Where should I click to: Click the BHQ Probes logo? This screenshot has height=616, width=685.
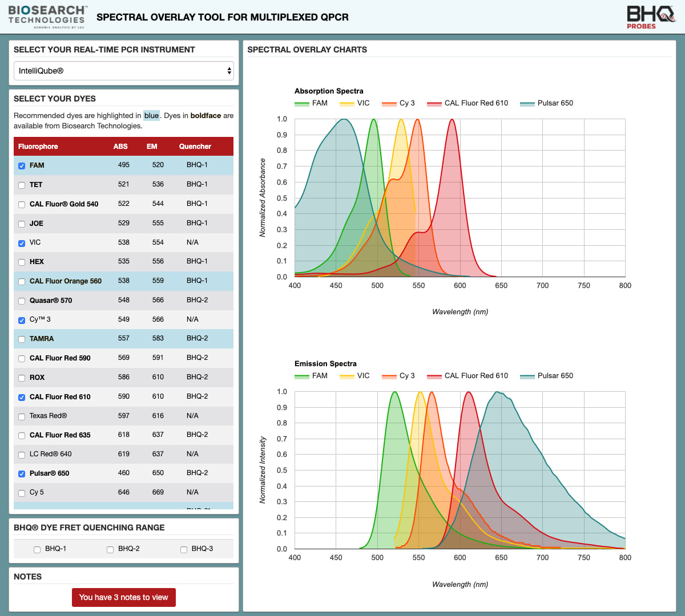(x=650, y=17)
